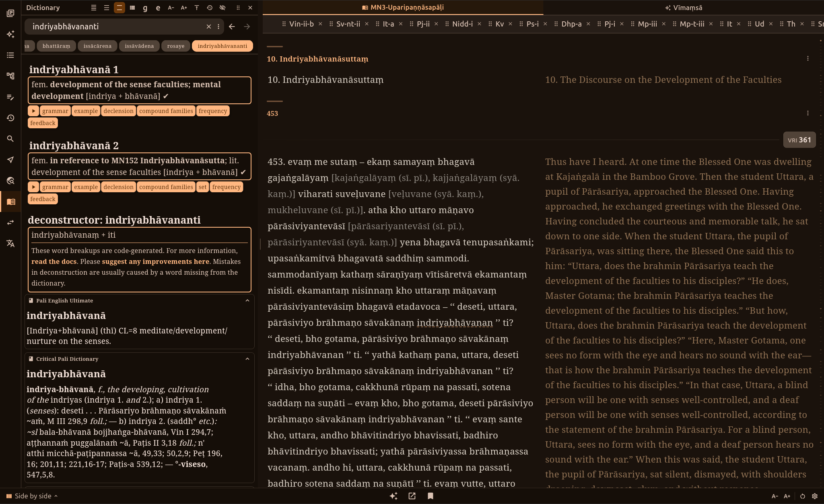Open the search box three-dot options menu
Viewport: 824px width, 504px height.
click(x=218, y=27)
